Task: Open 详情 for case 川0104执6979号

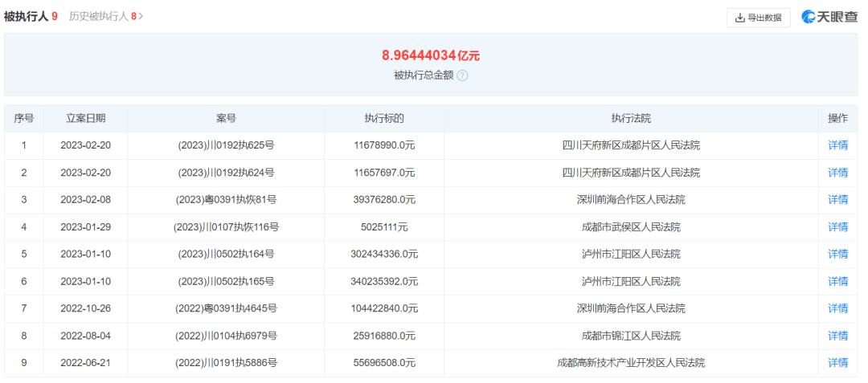Action: click(837, 336)
